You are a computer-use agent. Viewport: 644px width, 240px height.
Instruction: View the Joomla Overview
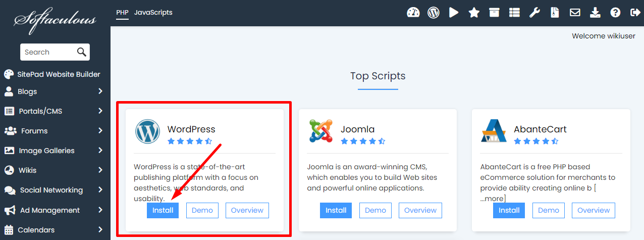420,210
